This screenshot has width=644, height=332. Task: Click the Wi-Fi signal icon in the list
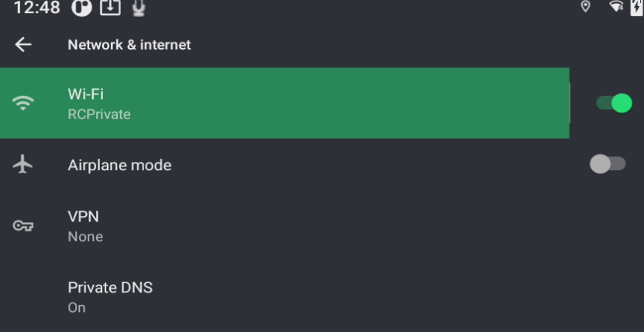[24, 103]
